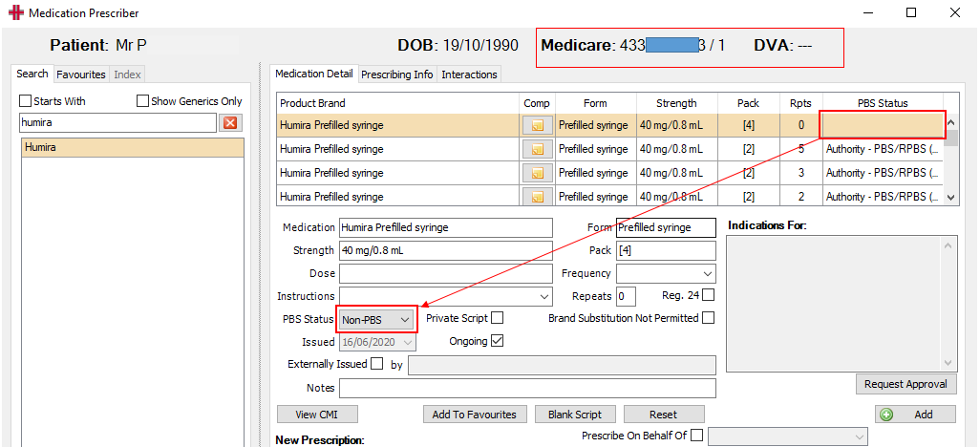This screenshot has height=447, width=980.
Task: Click Add To Favourites button
Action: click(474, 415)
